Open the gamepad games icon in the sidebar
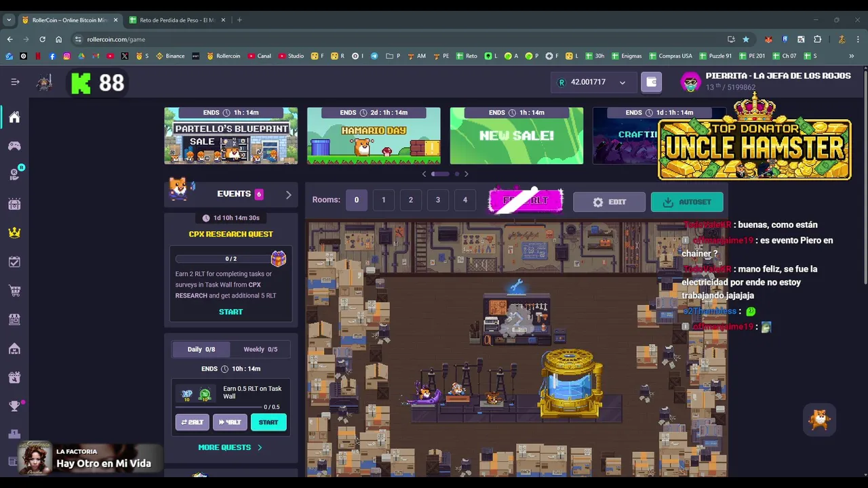This screenshot has width=868, height=488. coord(14,146)
